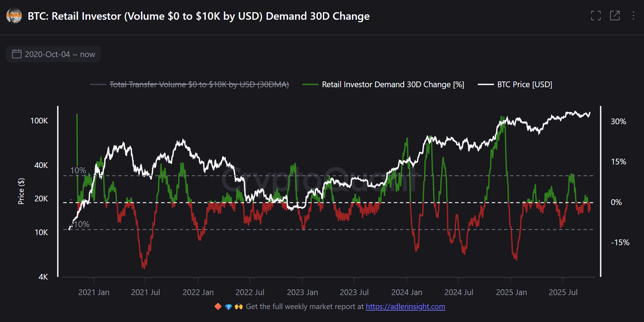The height and width of the screenshot is (322, 644).
Task: Toggle BTC Price [USD] legend series
Action: [524, 84]
